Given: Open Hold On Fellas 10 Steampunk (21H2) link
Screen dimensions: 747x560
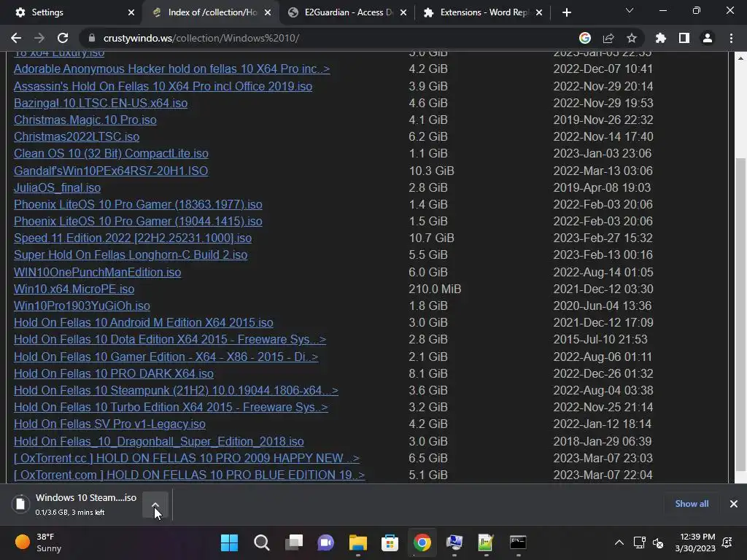Looking at the screenshot, I should pos(176,391).
